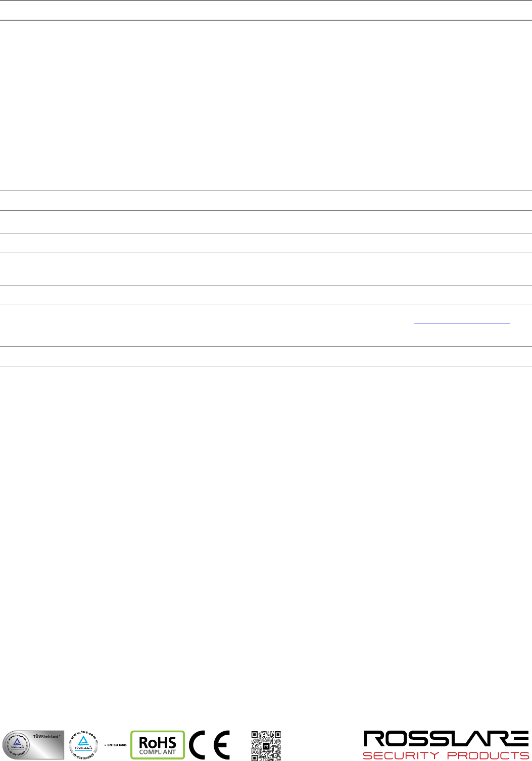Click the silver TÜV Rheinland rectangular badge

pyautogui.click(x=33, y=745)
